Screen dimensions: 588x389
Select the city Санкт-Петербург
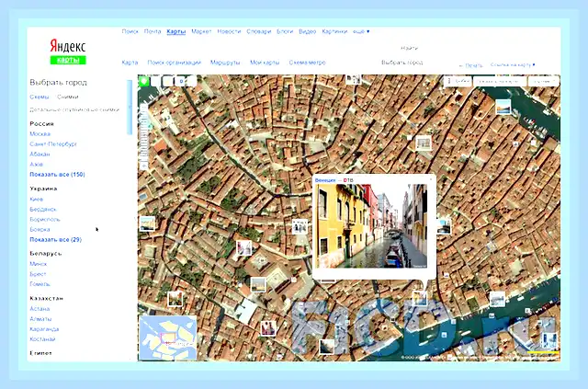click(x=53, y=143)
